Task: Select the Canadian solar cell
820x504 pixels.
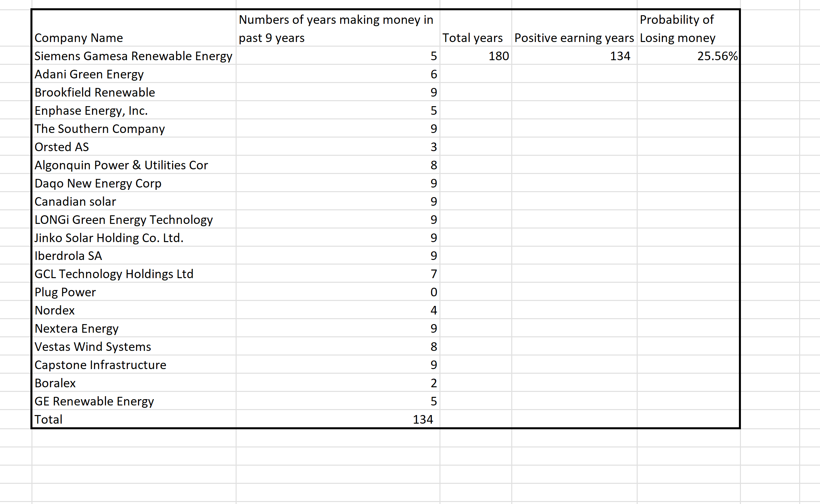Action: (134, 201)
